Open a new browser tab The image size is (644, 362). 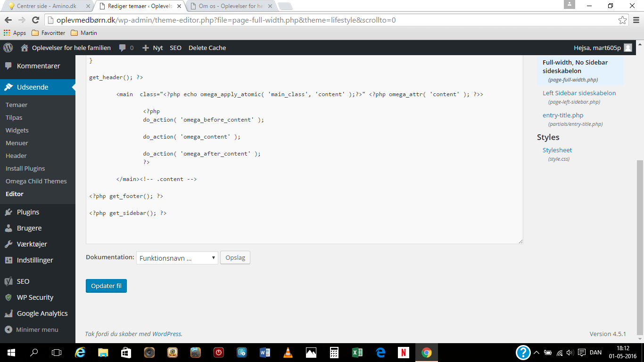[x=285, y=6]
